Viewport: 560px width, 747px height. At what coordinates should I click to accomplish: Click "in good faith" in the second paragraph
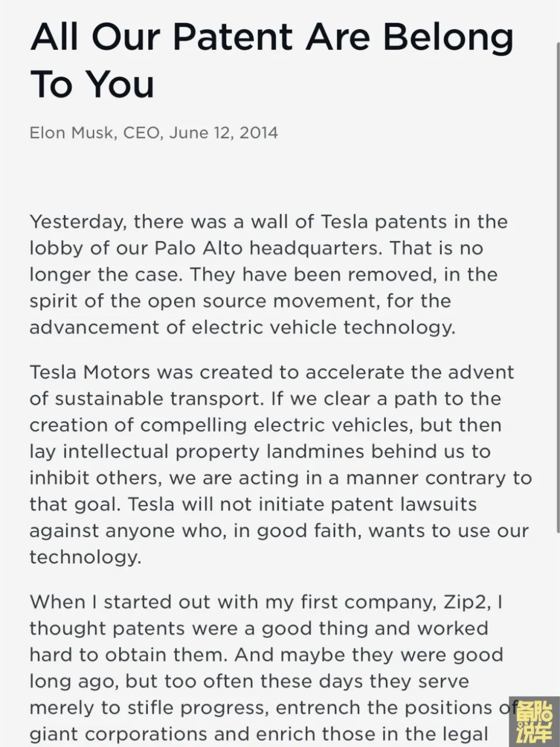pyautogui.click(x=297, y=531)
